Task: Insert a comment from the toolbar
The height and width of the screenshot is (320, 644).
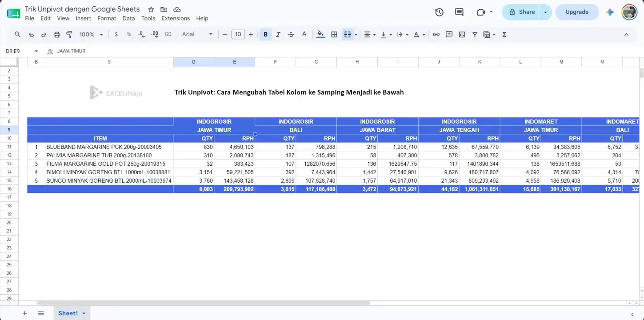Action: tap(449, 34)
